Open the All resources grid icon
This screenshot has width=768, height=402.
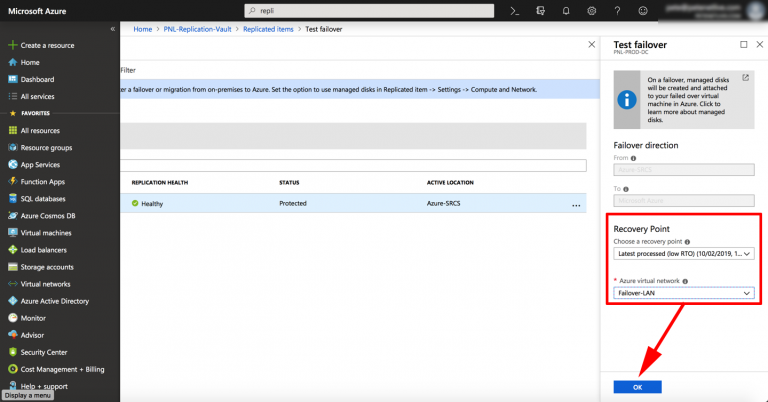pos(13,130)
